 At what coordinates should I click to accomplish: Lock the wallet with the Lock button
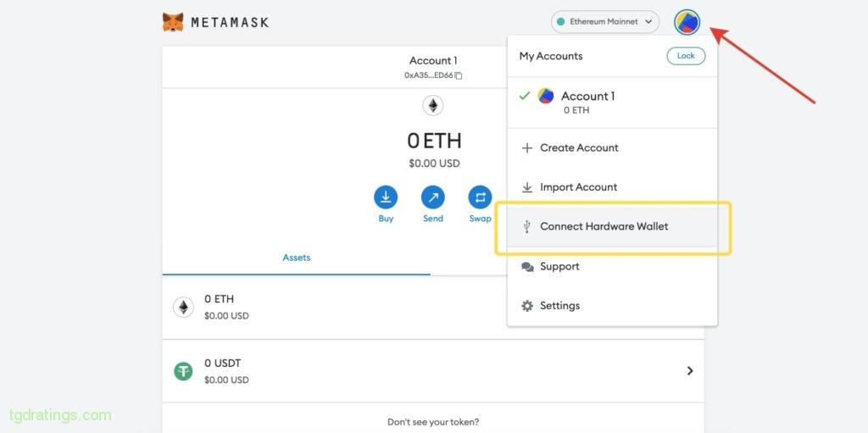[686, 56]
